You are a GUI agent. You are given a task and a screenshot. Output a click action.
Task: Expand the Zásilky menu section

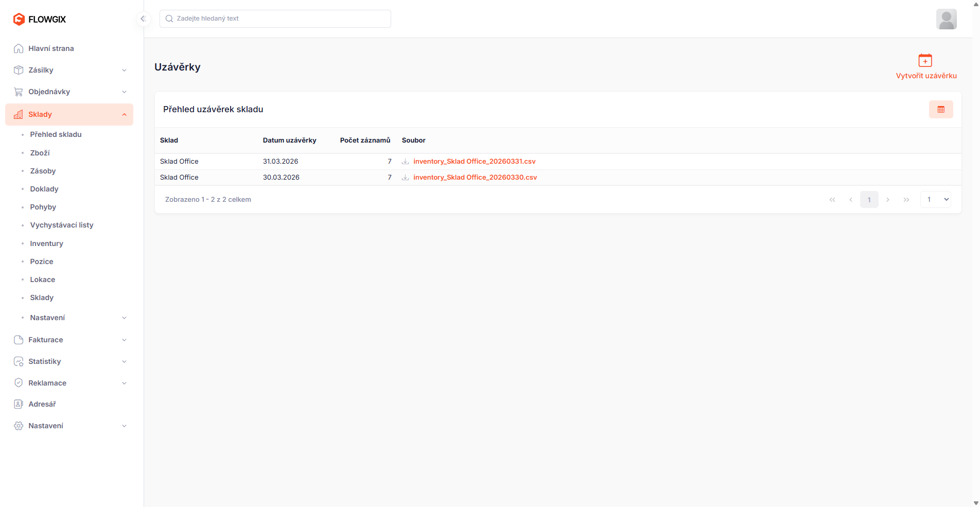point(124,70)
